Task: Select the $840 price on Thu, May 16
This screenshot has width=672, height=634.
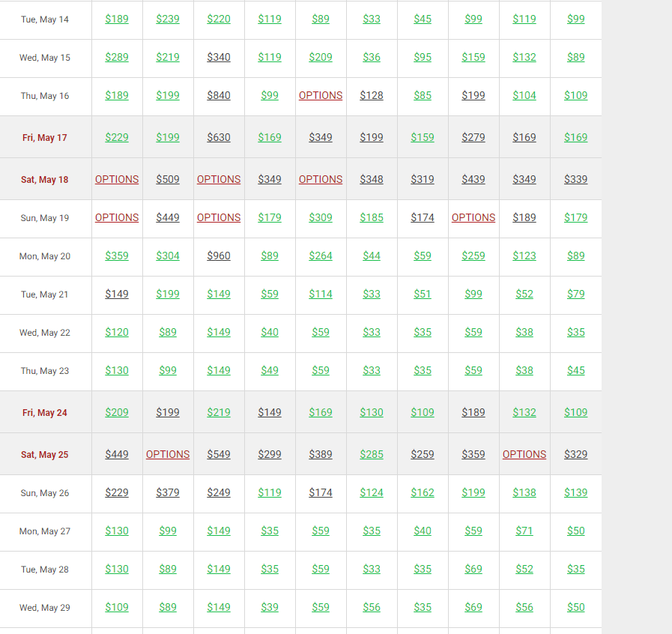Action: tap(219, 95)
